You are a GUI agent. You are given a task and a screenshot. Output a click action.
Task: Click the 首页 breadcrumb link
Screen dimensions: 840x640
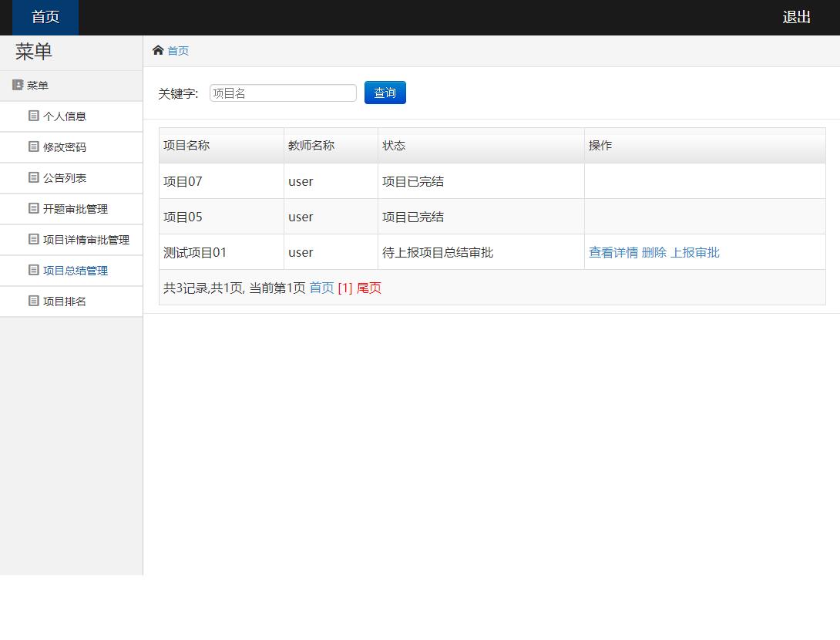[178, 51]
